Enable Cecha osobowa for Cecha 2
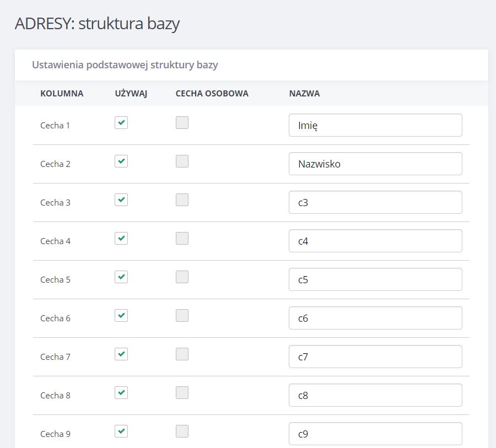 (182, 161)
